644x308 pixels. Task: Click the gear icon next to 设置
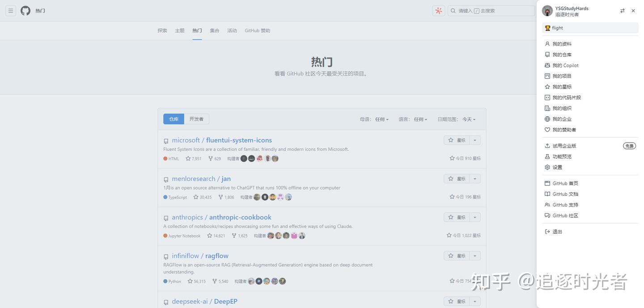pos(547,167)
